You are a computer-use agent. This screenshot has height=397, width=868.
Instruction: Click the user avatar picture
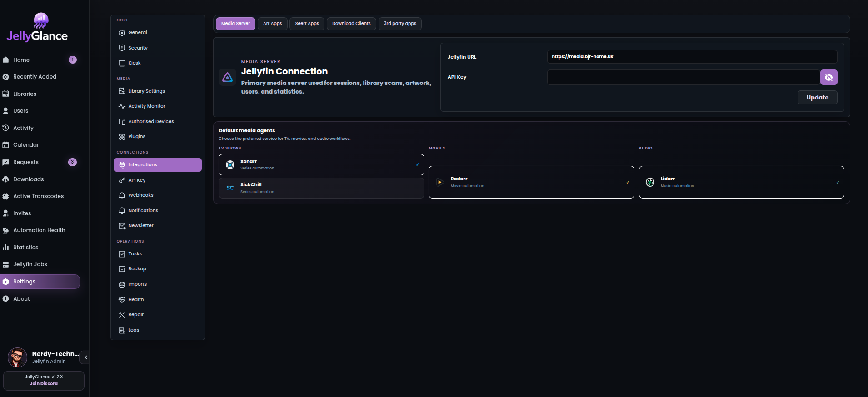(17, 357)
